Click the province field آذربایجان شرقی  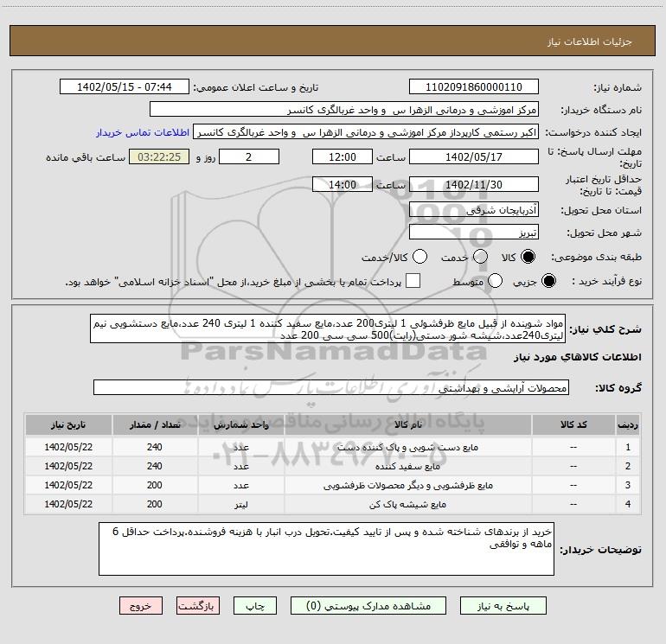(x=474, y=209)
